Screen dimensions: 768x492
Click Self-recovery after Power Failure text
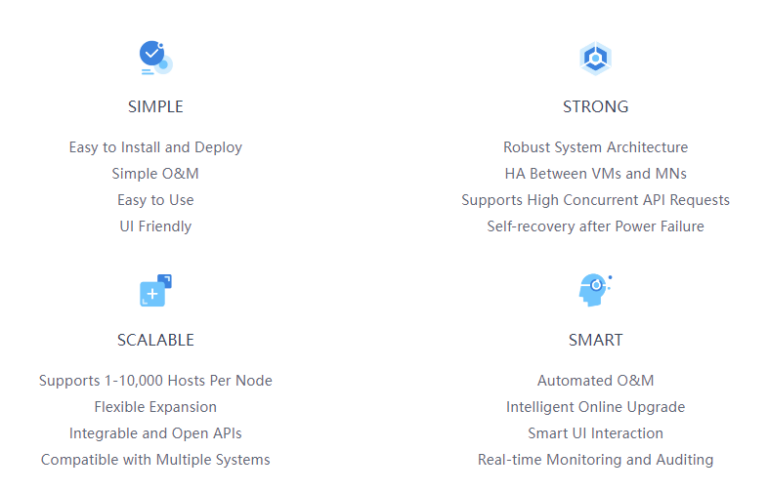point(596,226)
